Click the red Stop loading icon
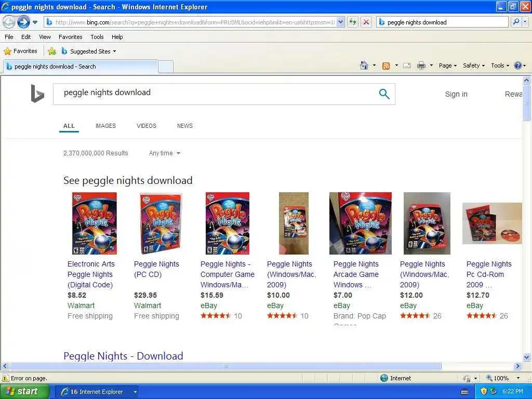Viewport: 532px width, 399px height. (x=366, y=22)
